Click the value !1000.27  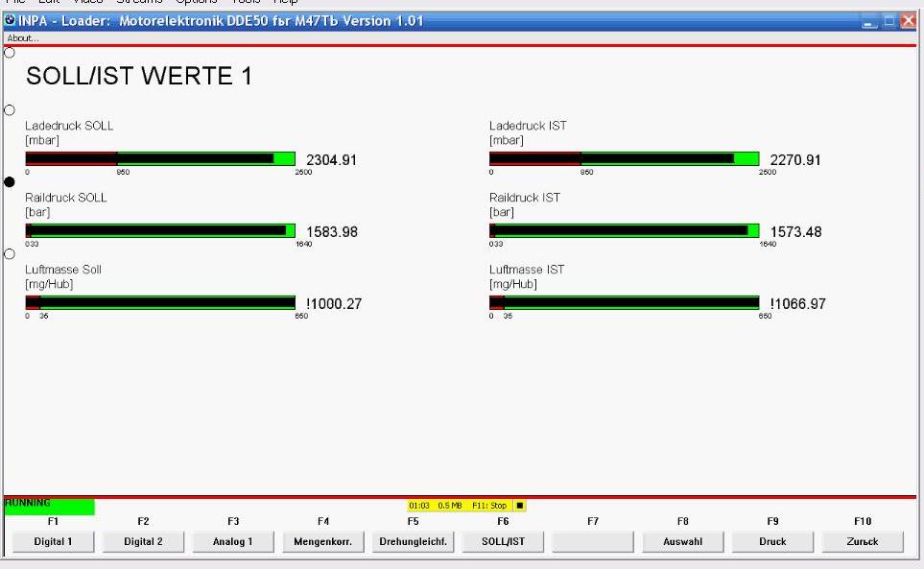334,303
